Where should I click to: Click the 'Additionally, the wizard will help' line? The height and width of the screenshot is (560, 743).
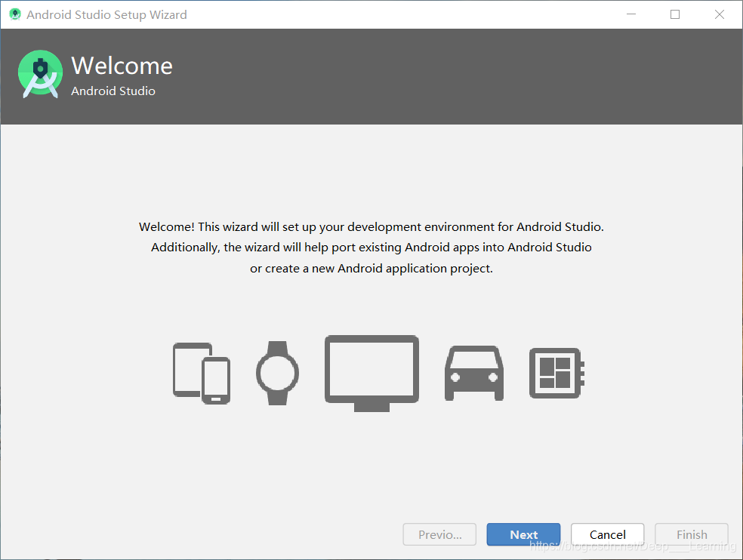(371, 248)
